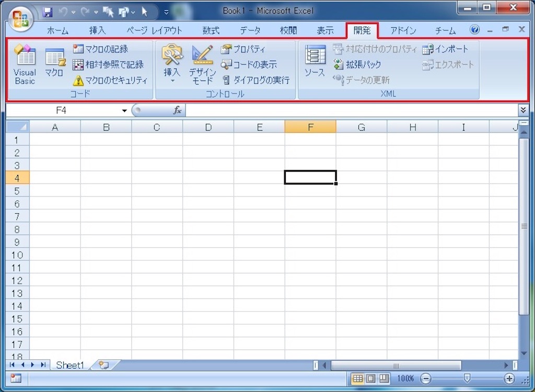Image resolution: width=535 pixels, height=392 pixels.
Task: Switch to the 挿入 ribbon tab
Action: pyautogui.click(x=97, y=31)
